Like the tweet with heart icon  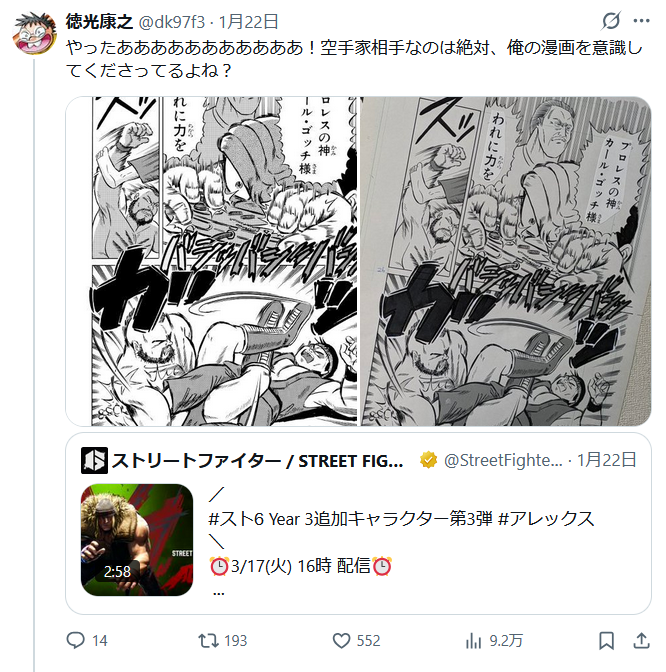point(342,641)
